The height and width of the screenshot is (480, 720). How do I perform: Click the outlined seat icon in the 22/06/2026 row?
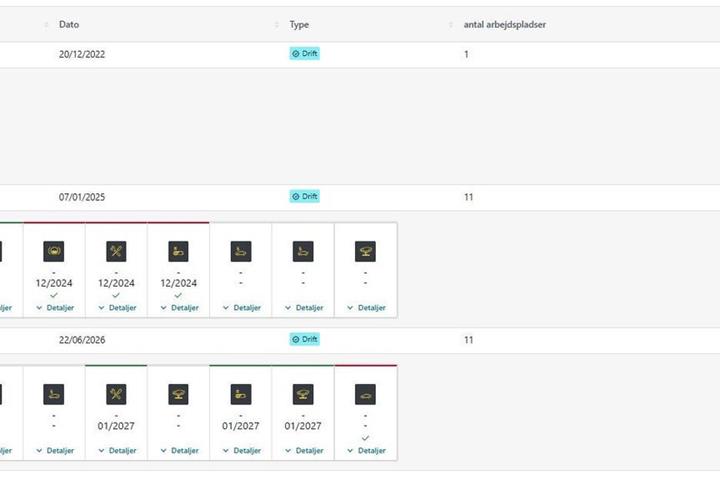point(54,394)
